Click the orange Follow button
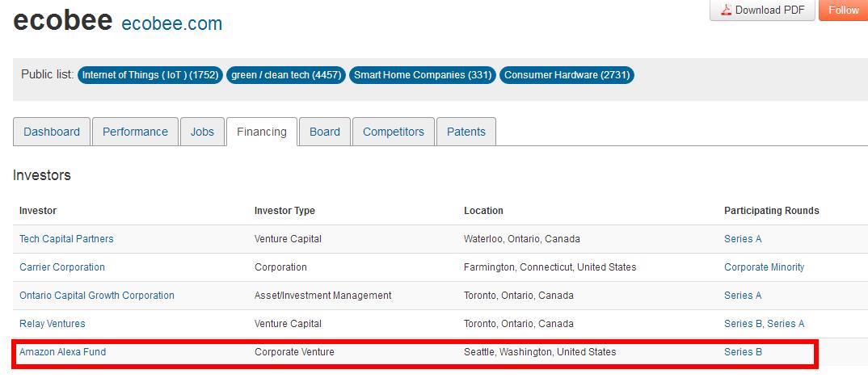Image resolution: width=868 pixels, height=382 pixels. [843, 10]
